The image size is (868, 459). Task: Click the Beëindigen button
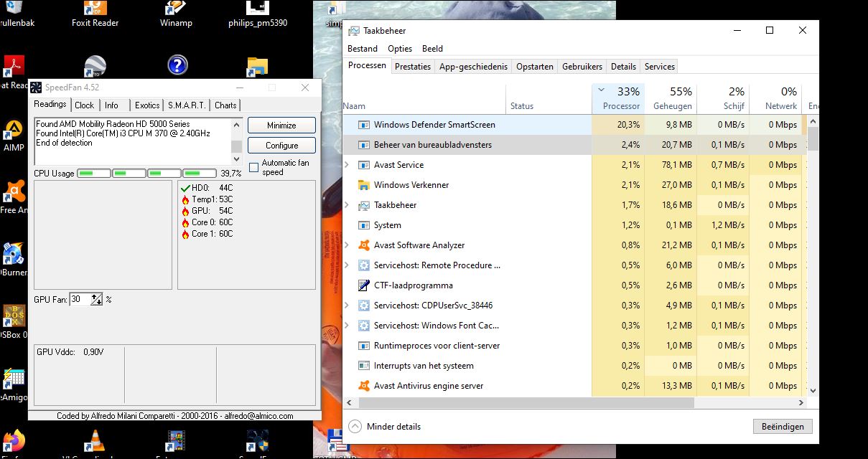[x=783, y=426]
